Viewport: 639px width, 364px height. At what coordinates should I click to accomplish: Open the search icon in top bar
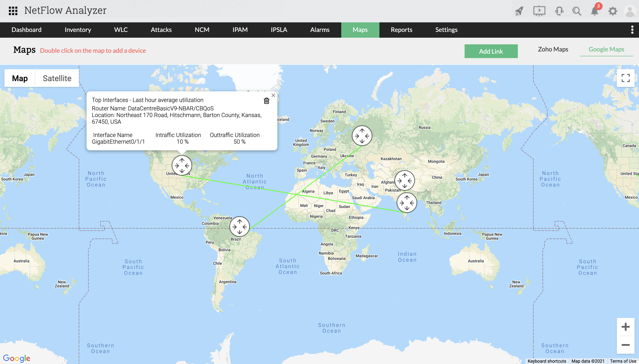coord(577,11)
